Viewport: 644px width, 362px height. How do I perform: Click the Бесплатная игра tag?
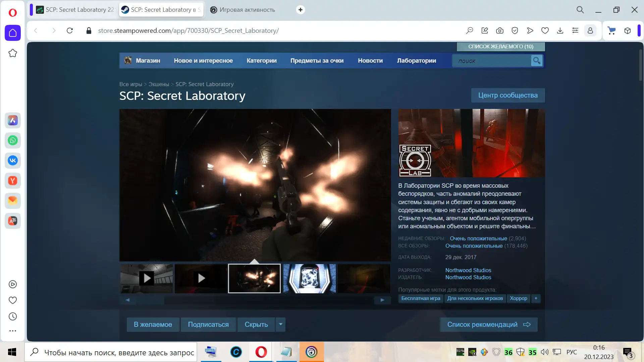tap(421, 298)
